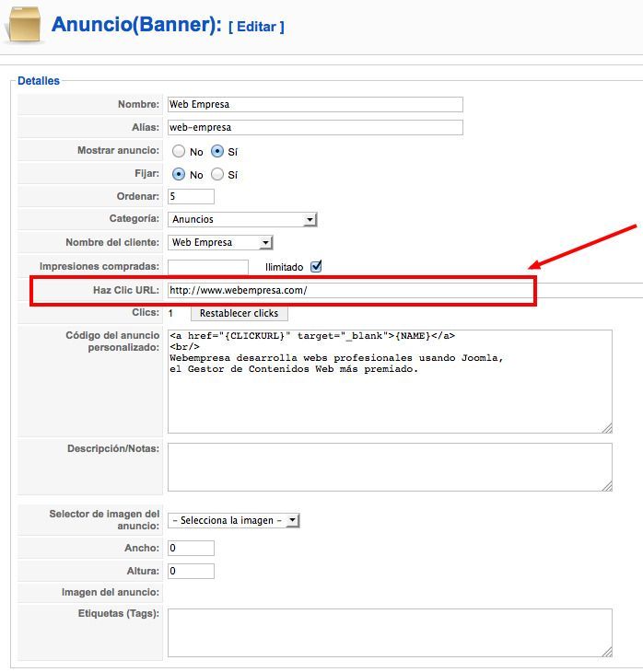Click the Etiquetas textarea resize grip
643x672 pixels.
pos(607,652)
